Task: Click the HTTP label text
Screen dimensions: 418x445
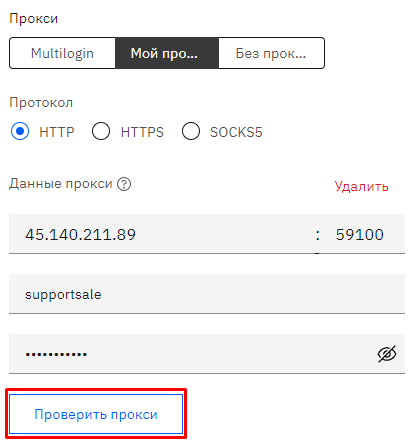Action: coord(57,132)
